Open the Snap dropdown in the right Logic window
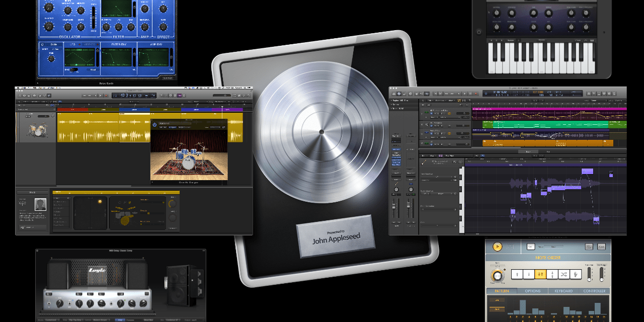The width and height of the screenshot is (644, 322). (x=599, y=100)
